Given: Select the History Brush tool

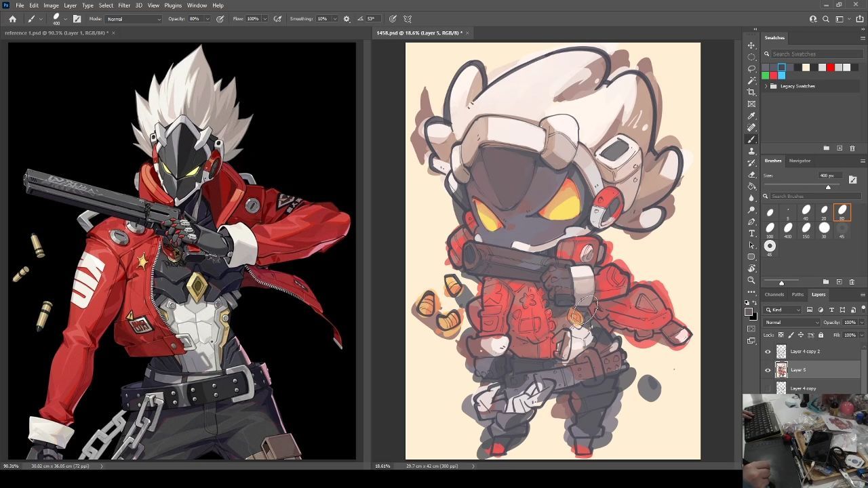Looking at the screenshot, I should [751, 163].
